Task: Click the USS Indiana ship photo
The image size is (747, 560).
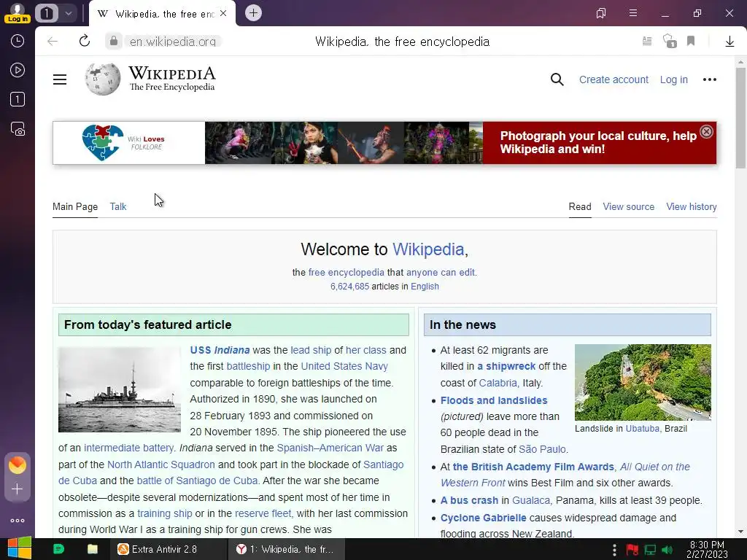Action: [x=120, y=389]
